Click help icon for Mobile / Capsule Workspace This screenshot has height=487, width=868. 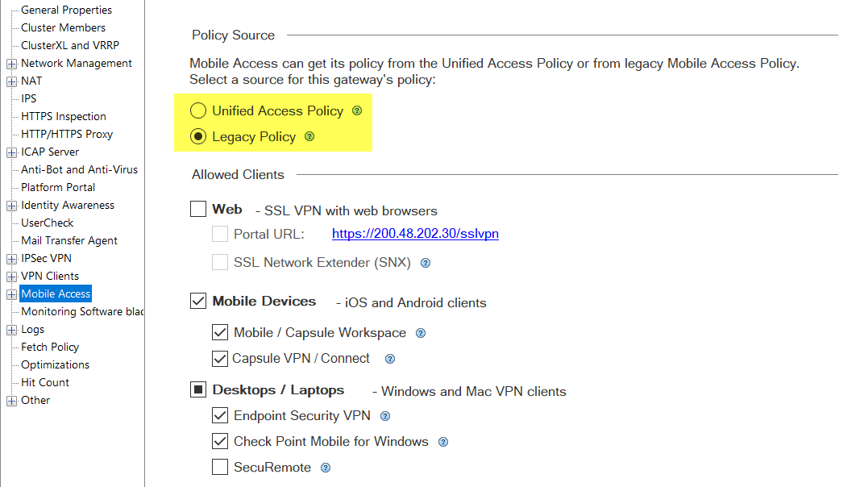(x=421, y=333)
